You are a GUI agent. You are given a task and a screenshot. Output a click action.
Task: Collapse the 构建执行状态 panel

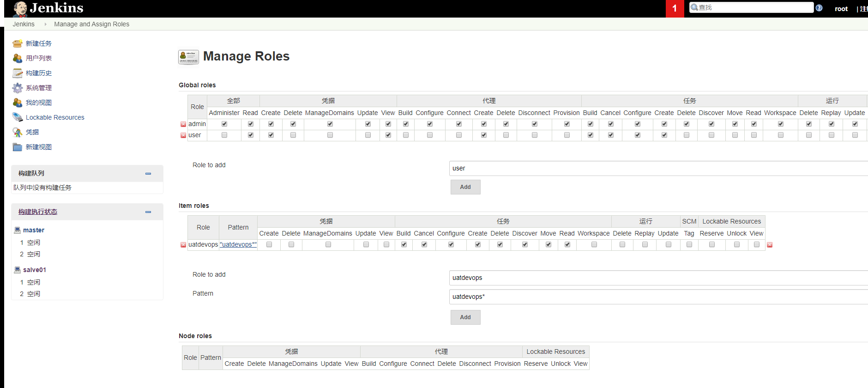coord(148,212)
